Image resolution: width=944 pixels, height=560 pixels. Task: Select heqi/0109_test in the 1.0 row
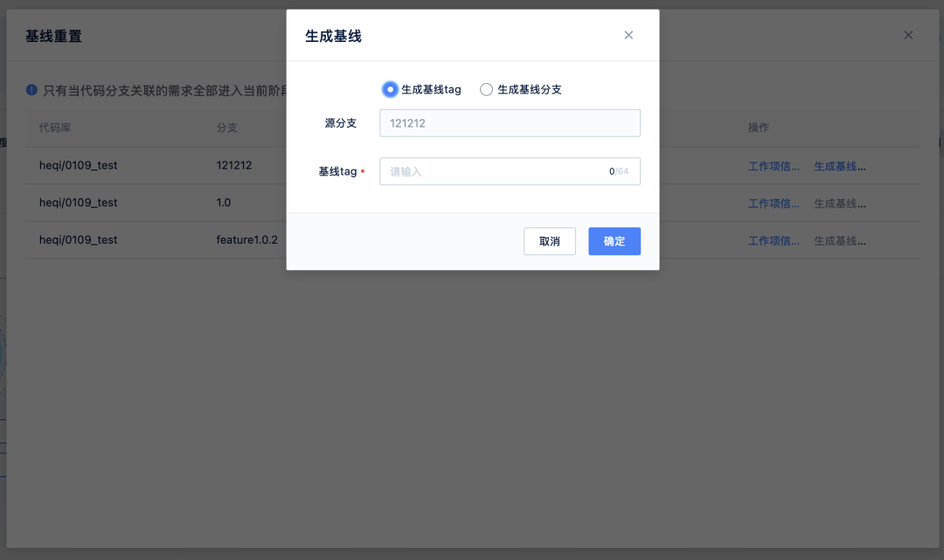79,203
